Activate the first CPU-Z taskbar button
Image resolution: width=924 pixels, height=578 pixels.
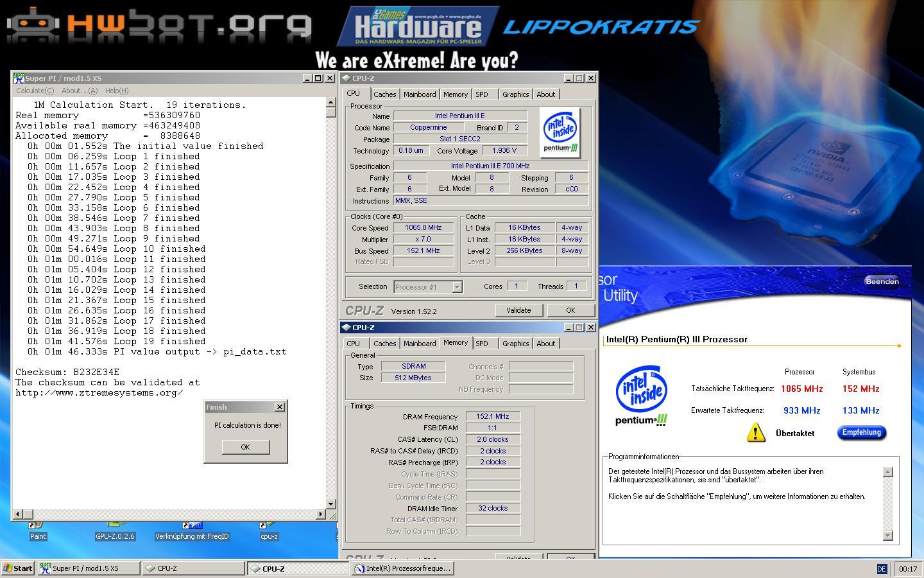point(193,568)
